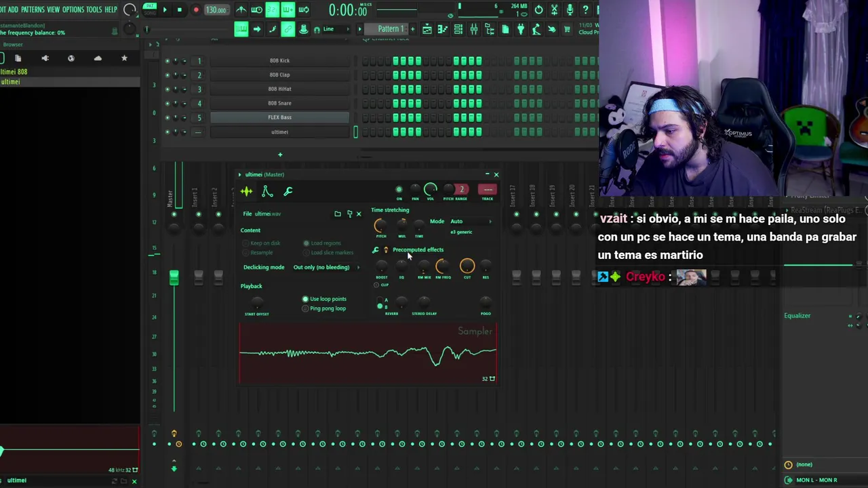Toggle the CLIP option under Boost
This screenshot has width=868, height=488.
tap(376, 285)
